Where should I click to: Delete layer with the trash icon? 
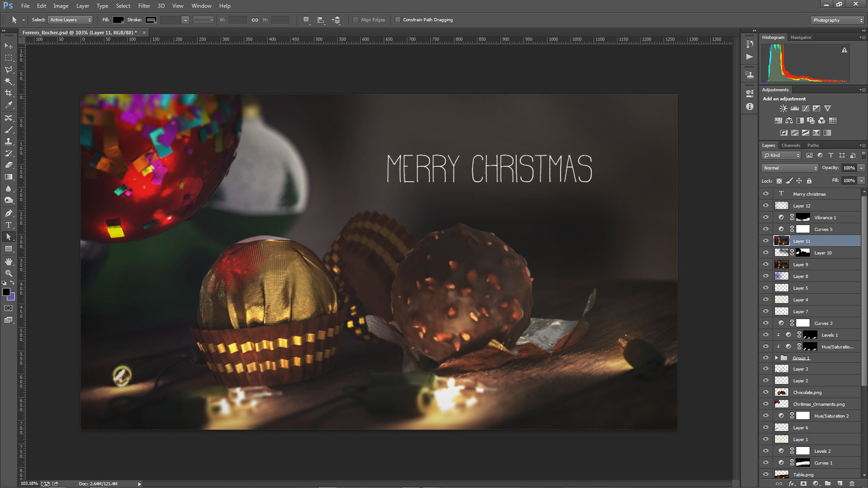click(x=852, y=483)
